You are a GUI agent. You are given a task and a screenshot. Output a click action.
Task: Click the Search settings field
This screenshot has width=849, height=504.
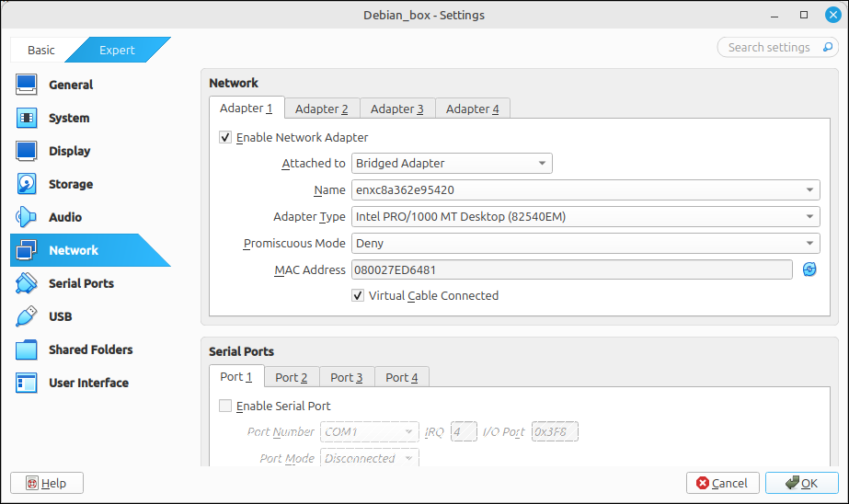(777, 47)
